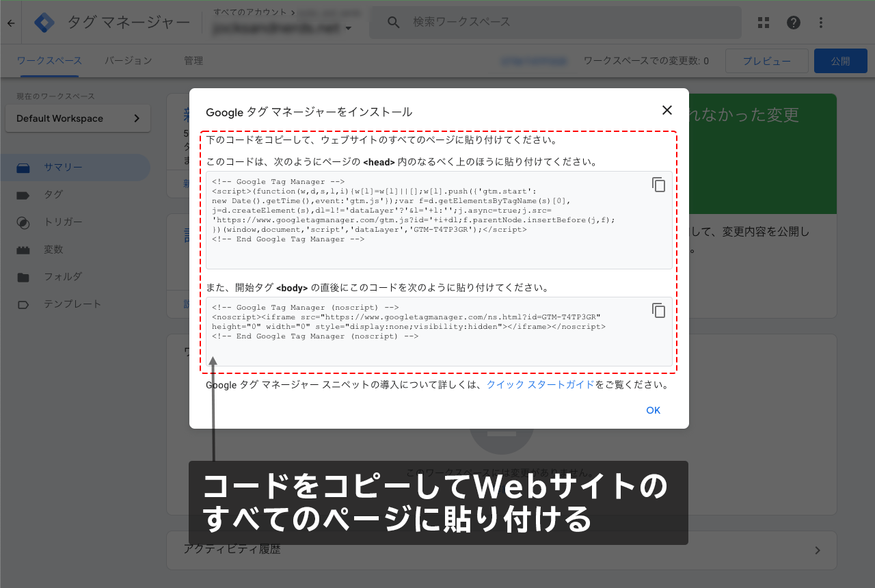Copy the head code snippet with copy icon
Image resolution: width=875 pixels, height=588 pixels.
(658, 185)
